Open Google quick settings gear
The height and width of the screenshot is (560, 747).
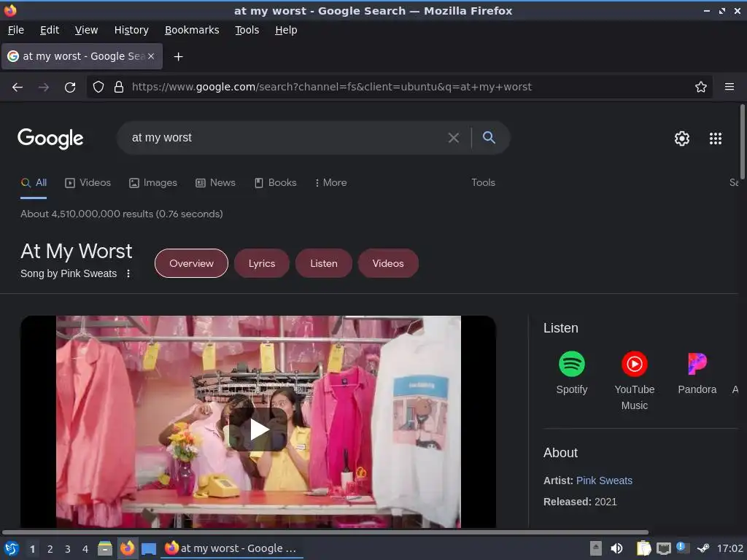[x=682, y=139]
